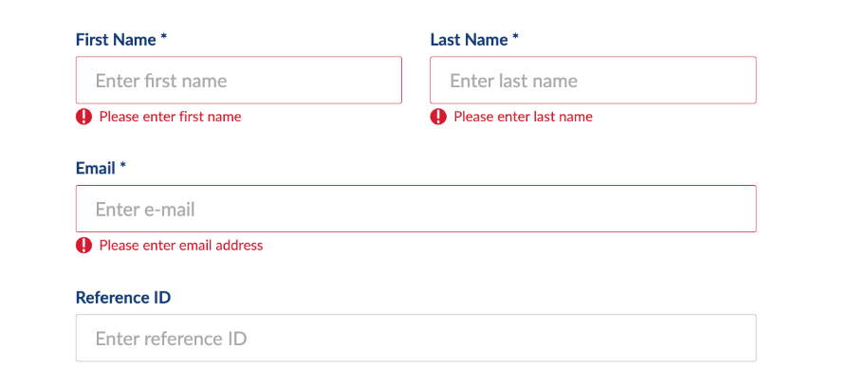Click into the Reference ID field
Screen dimensions: 868x386
[416, 338]
